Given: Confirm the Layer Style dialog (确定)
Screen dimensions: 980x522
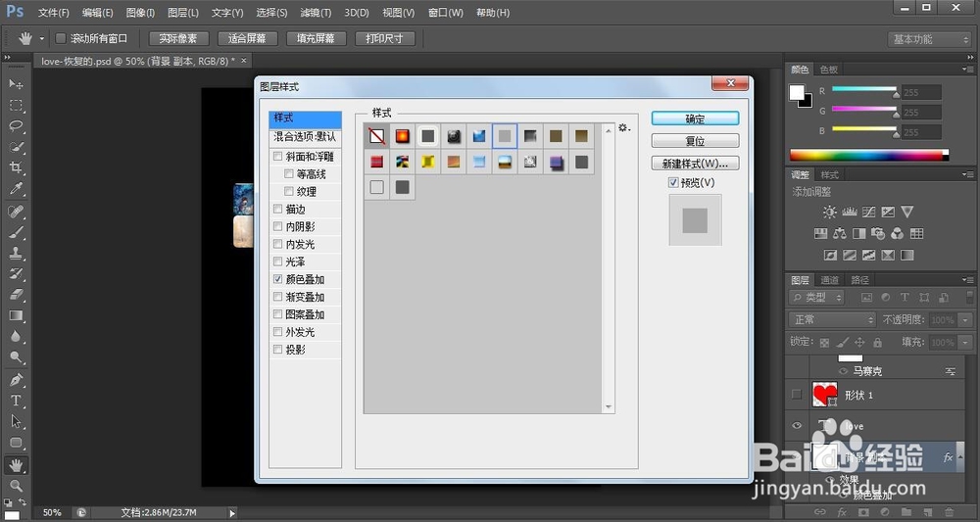Looking at the screenshot, I should [x=695, y=119].
